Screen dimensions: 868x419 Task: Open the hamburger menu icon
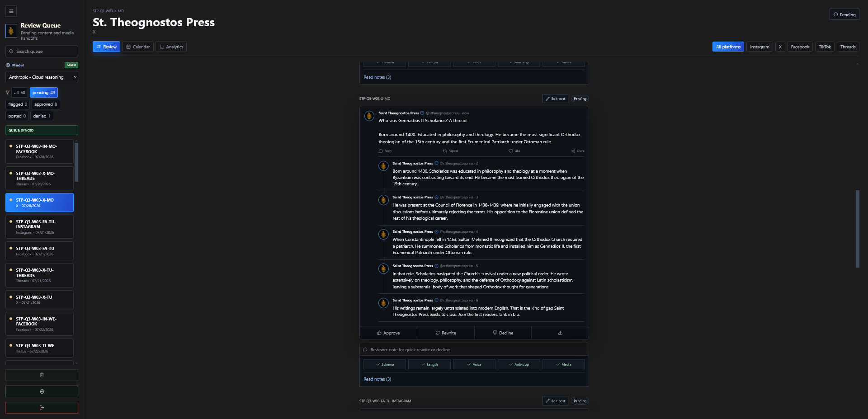11,11
